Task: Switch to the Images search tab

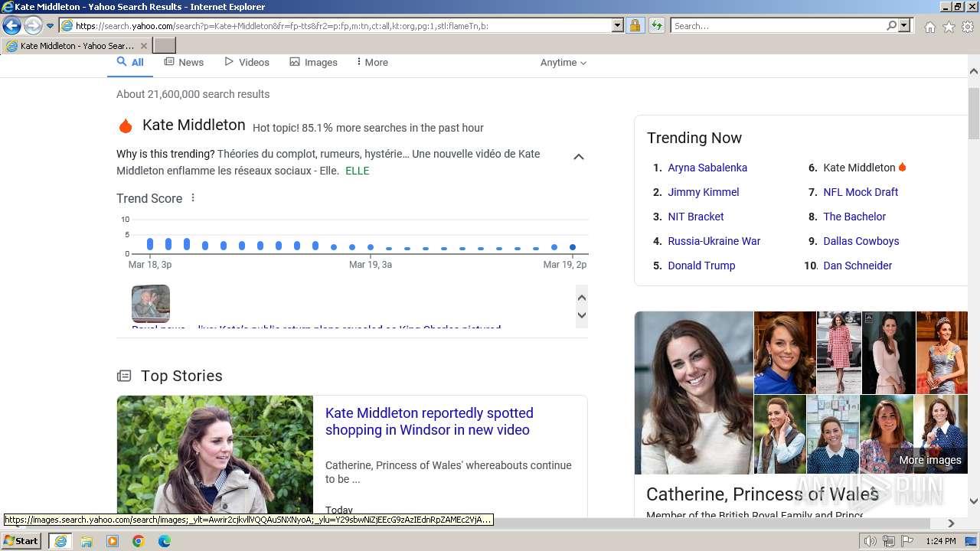Action: [313, 63]
